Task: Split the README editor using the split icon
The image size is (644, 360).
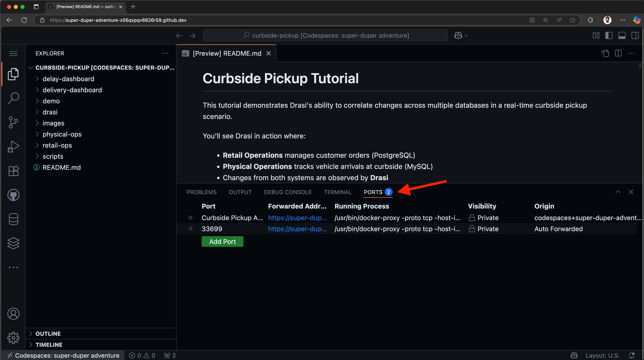Action: coord(618,53)
